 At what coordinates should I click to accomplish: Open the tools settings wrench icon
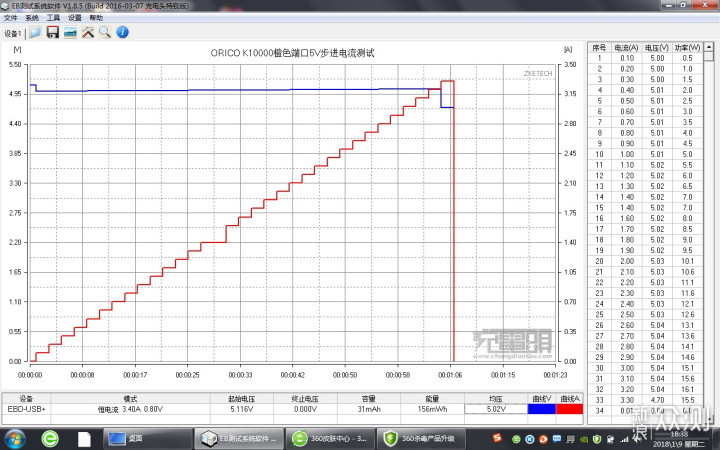(x=87, y=32)
